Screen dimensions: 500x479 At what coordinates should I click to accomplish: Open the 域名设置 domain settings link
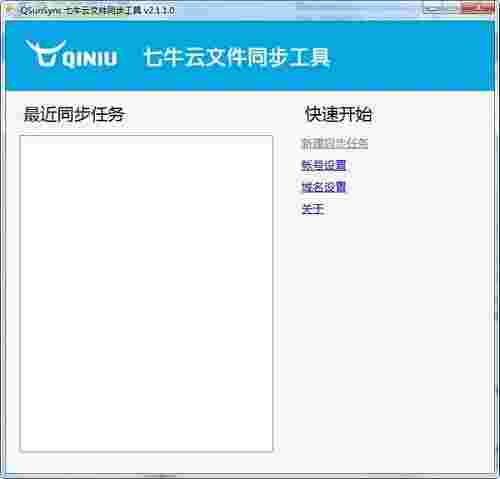(x=324, y=187)
